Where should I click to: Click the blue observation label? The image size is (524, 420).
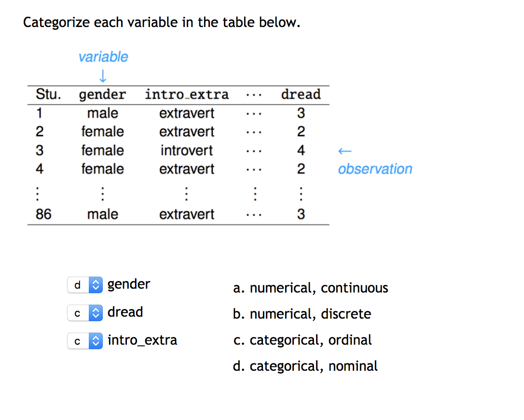tap(375, 169)
